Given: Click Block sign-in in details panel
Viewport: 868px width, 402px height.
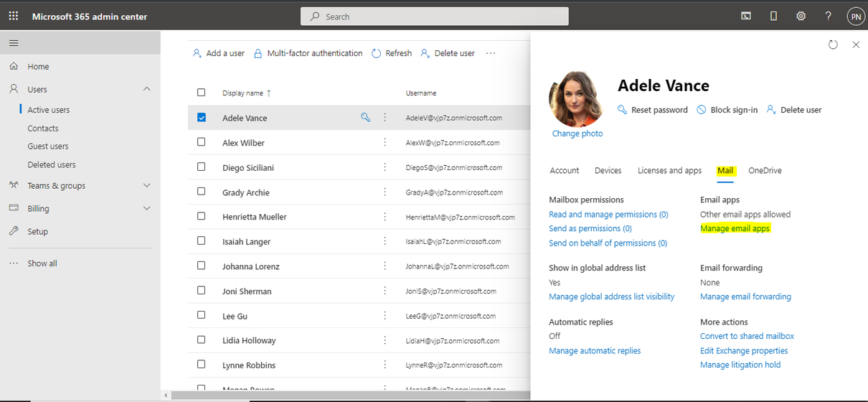Looking at the screenshot, I should 727,110.
